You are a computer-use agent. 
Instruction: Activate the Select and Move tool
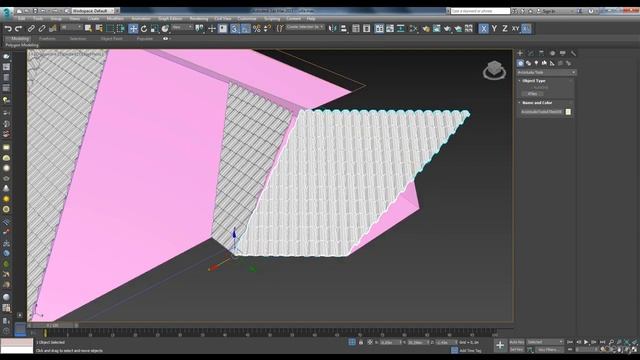coord(133,29)
